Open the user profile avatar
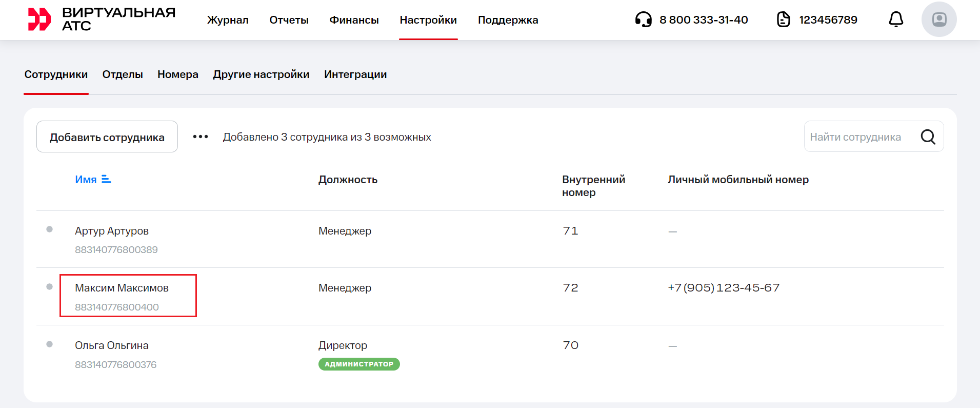This screenshot has width=980, height=408. pyautogui.click(x=938, y=20)
